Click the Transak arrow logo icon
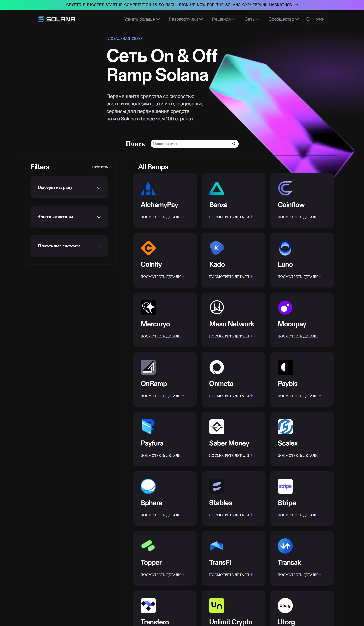The width and height of the screenshot is (364, 626). [285, 546]
